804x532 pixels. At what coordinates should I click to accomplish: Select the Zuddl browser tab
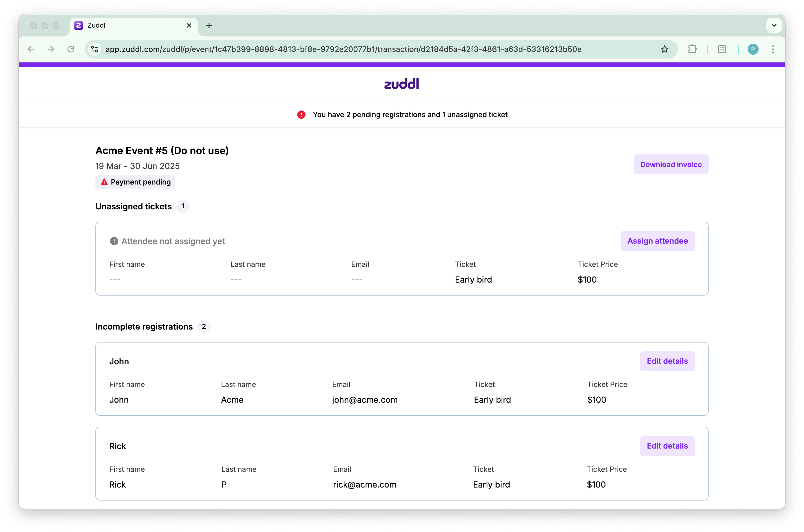129,25
